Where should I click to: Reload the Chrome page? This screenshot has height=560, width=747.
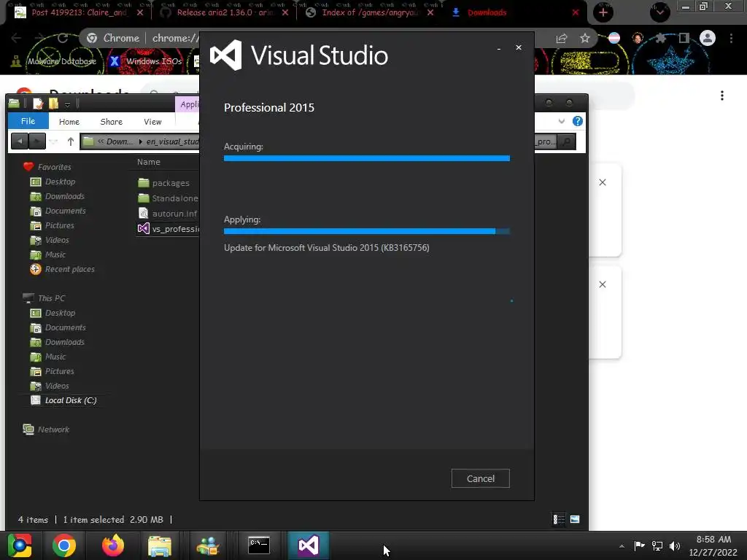pos(63,38)
